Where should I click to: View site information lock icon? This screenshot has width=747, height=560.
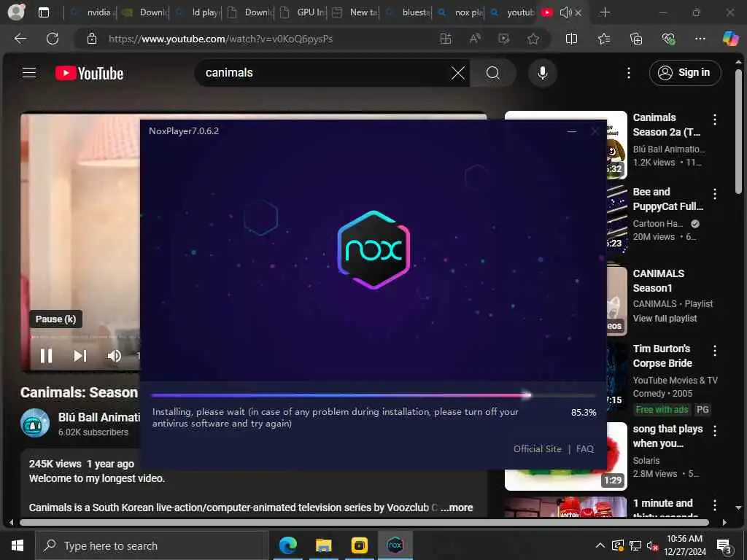point(92,39)
